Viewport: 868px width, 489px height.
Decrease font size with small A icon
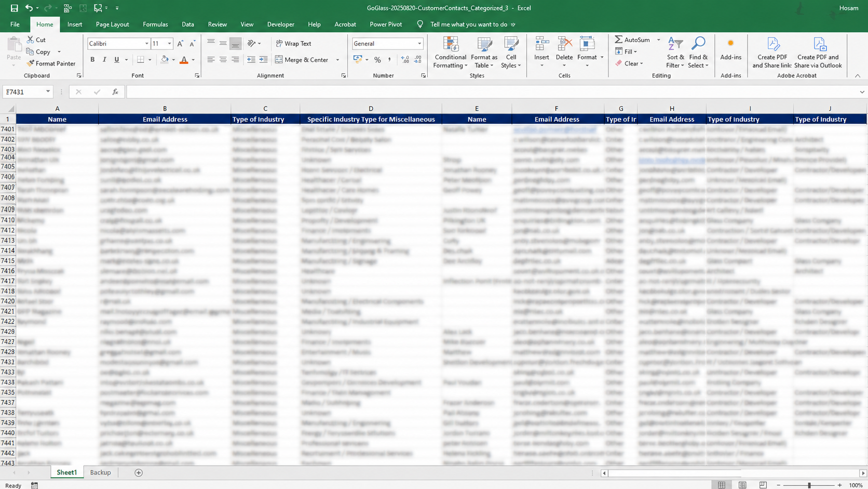coord(192,44)
